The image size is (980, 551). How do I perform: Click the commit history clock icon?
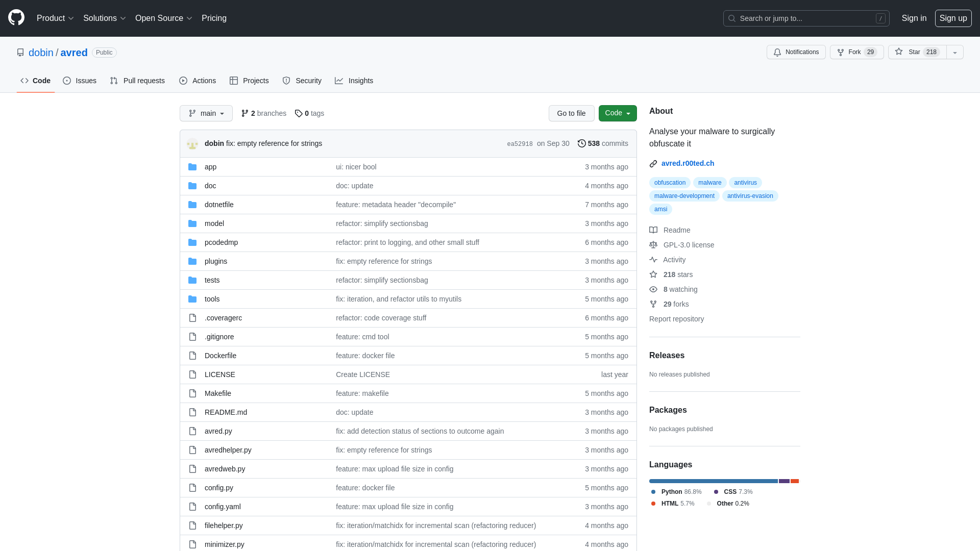[x=581, y=143]
